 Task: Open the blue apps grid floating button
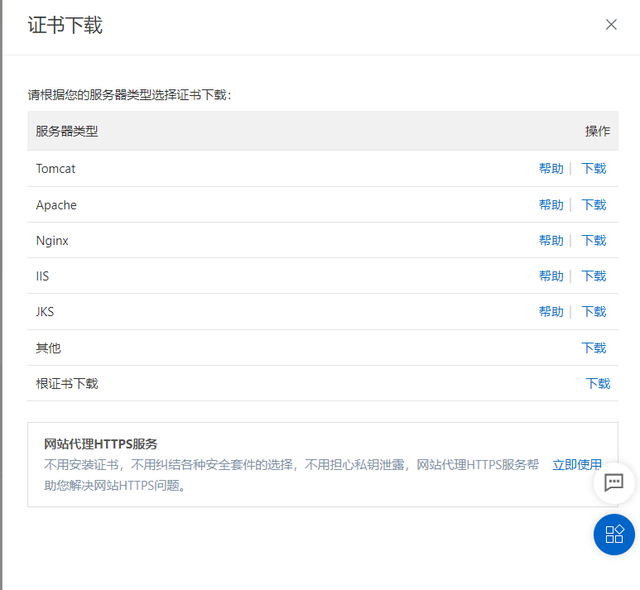613,534
